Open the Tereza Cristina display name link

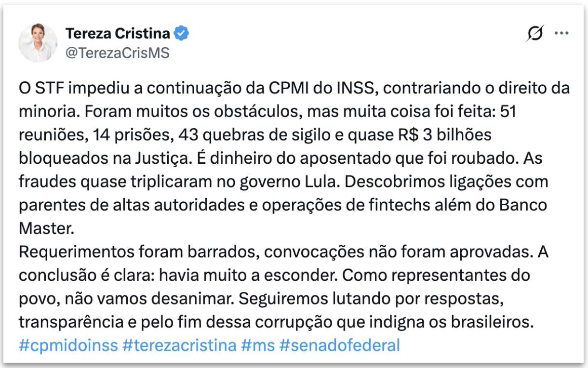118,33
